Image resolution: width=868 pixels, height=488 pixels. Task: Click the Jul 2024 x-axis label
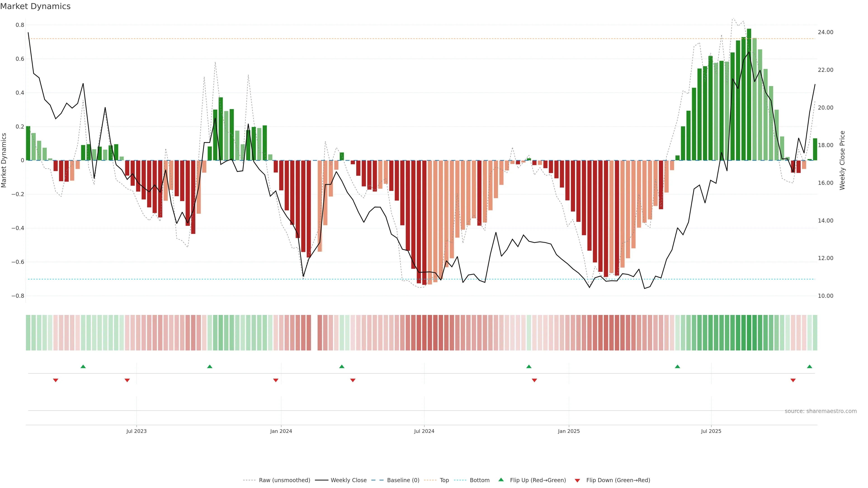(424, 431)
